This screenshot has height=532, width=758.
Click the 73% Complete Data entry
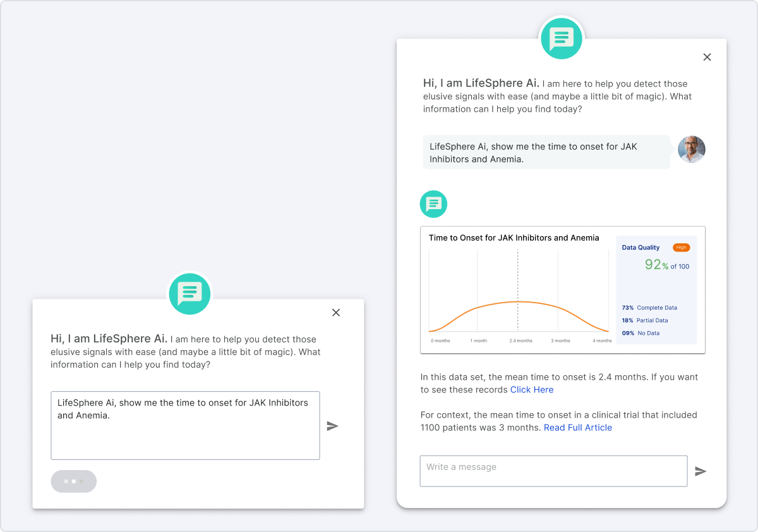649,308
